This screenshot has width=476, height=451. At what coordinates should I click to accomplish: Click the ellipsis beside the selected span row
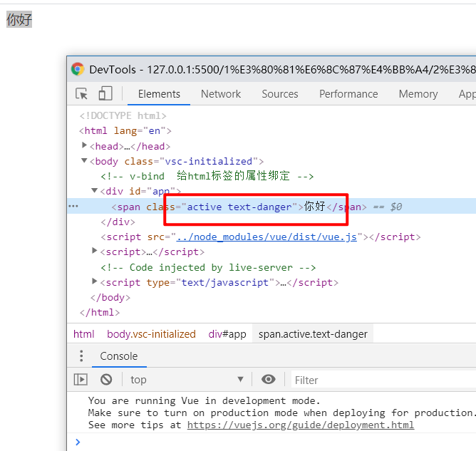[x=73, y=206]
